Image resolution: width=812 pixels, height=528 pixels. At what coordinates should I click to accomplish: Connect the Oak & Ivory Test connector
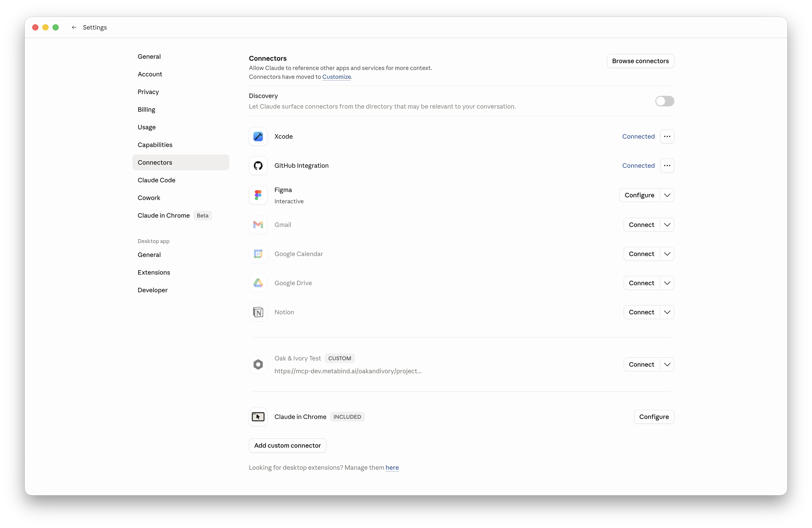[x=641, y=364]
